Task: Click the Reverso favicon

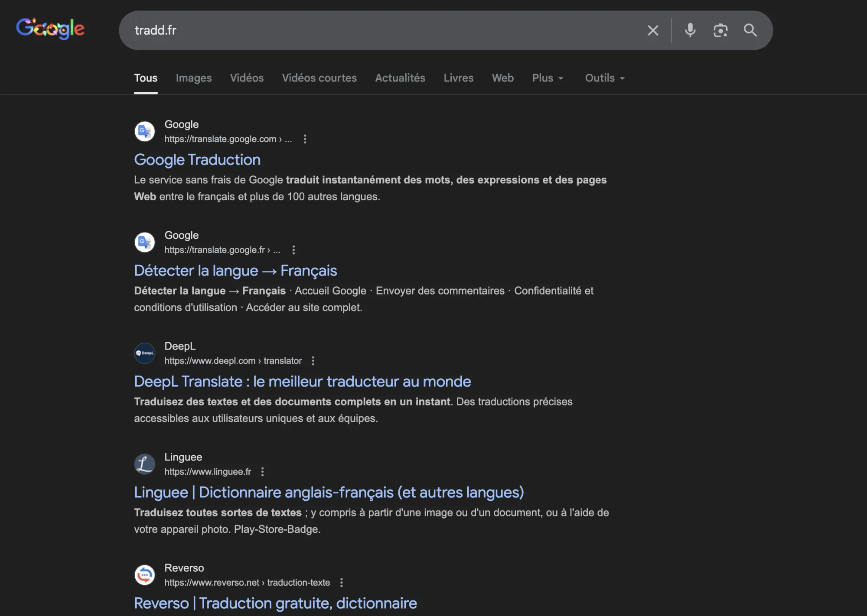Action: click(145, 575)
